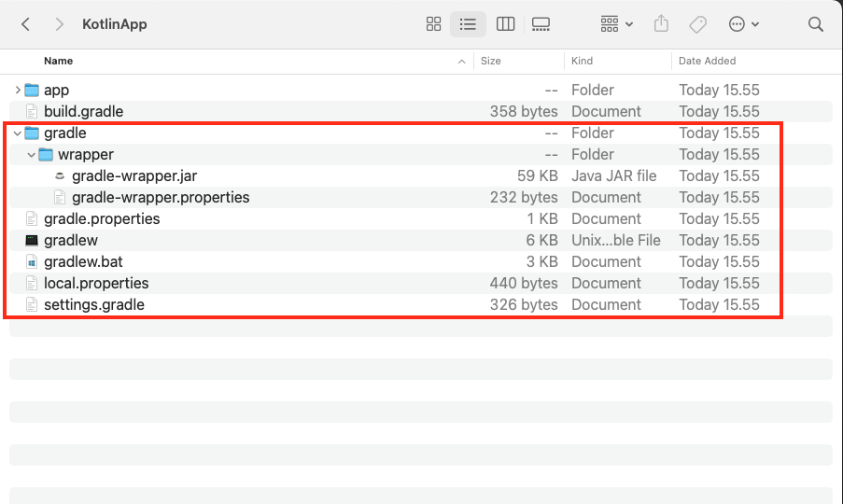The height and width of the screenshot is (504, 843).
Task: Click the Unix...ble File kind cell
Action: pos(615,240)
